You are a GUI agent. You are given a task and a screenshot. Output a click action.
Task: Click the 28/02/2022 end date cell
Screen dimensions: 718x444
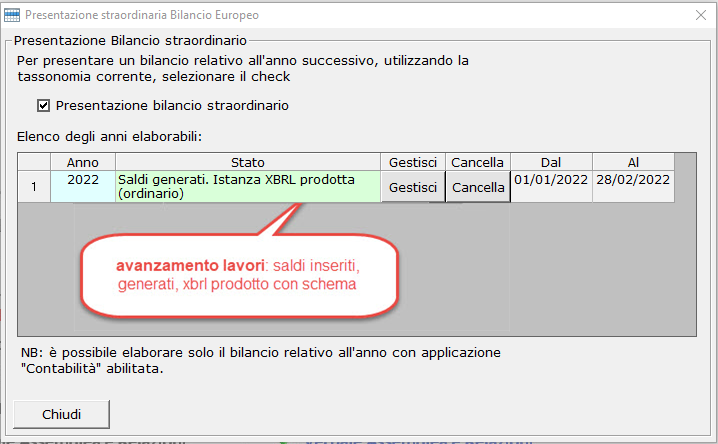633,180
